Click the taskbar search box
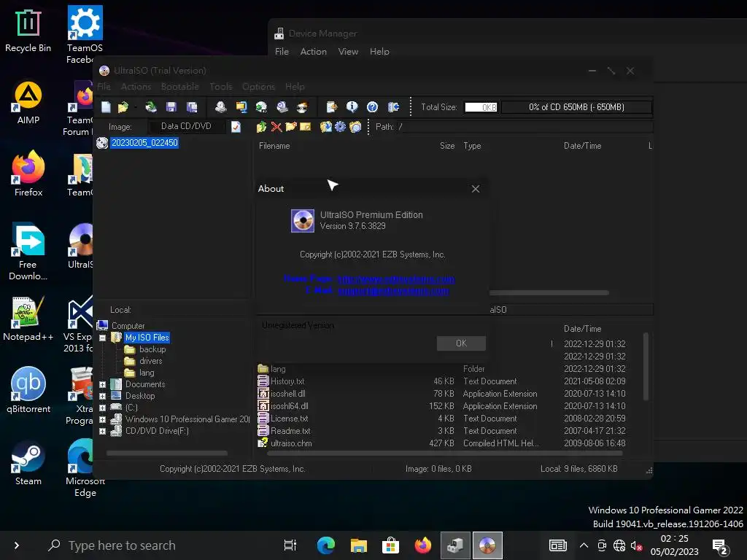Screen dimensions: 747x560 pyautogui.click(x=158, y=545)
